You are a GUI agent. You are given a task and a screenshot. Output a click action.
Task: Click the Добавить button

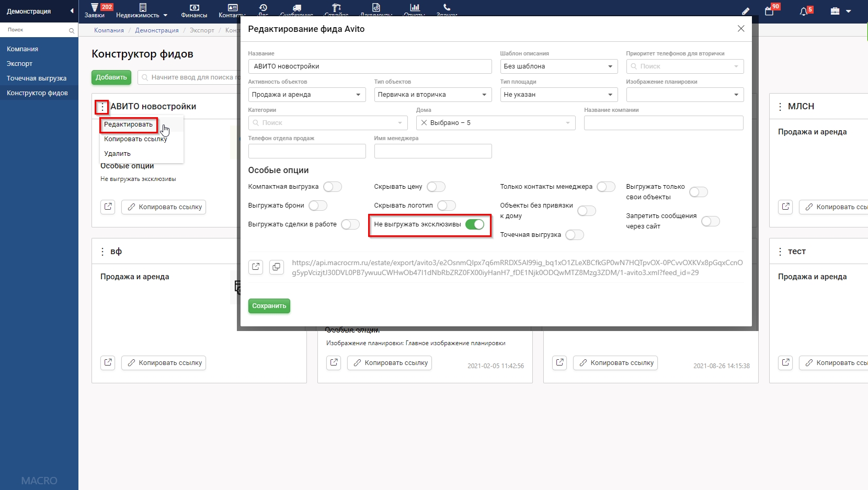(111, 77)
